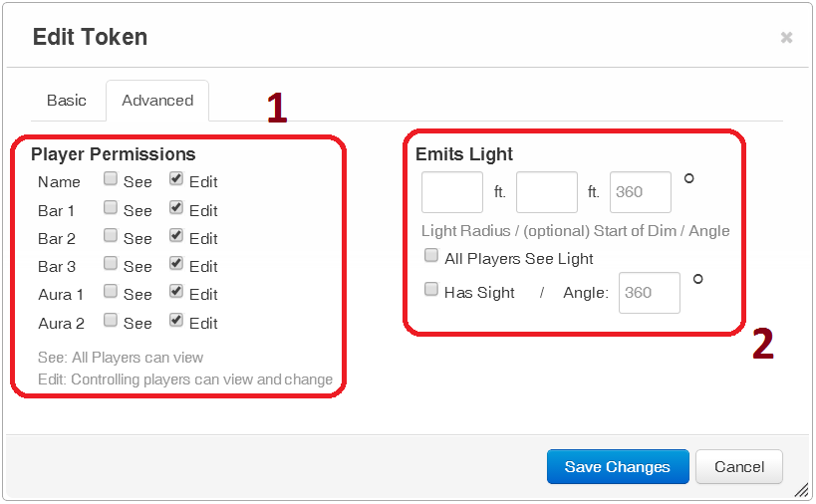Image resolution: width=816 pixels, height=504 pixels.
Task: Click the Has Sight Angle input field
Action: tap(650, 293)
